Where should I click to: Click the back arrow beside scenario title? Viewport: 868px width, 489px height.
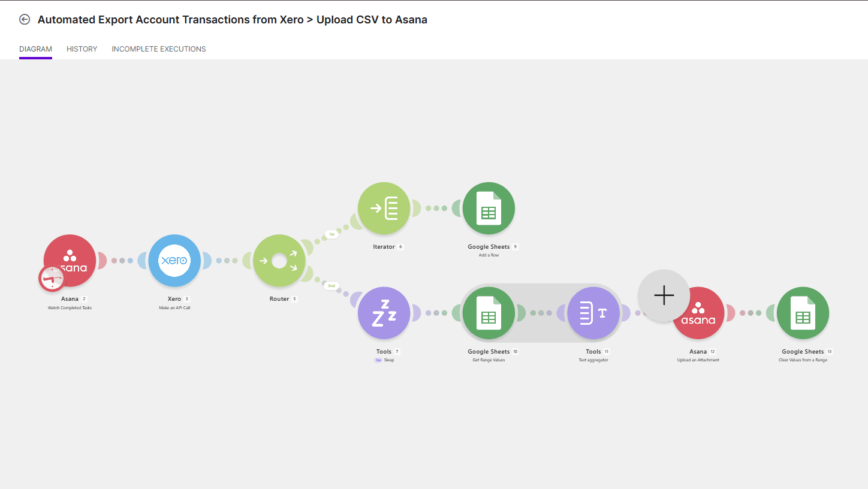[x=25, y=19]
